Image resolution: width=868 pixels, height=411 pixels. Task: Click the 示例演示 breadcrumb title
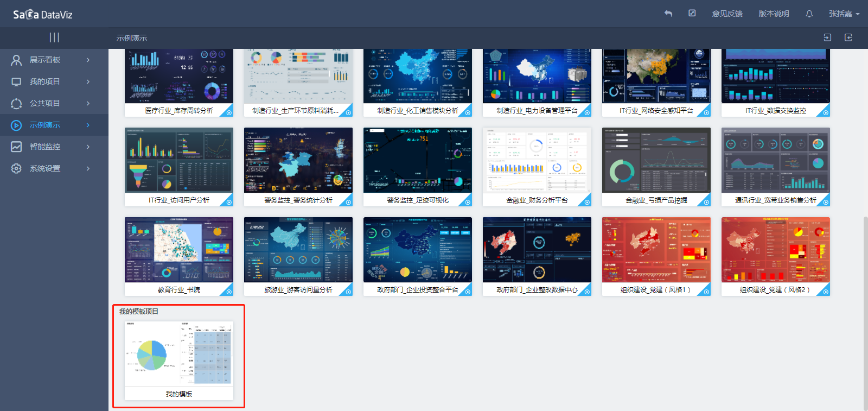point(132,38)
